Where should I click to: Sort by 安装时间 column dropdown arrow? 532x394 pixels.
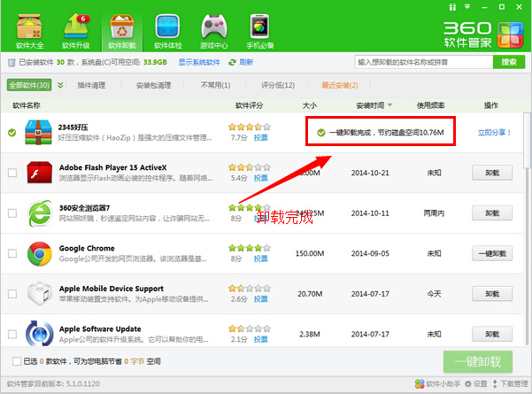(389, 105)
